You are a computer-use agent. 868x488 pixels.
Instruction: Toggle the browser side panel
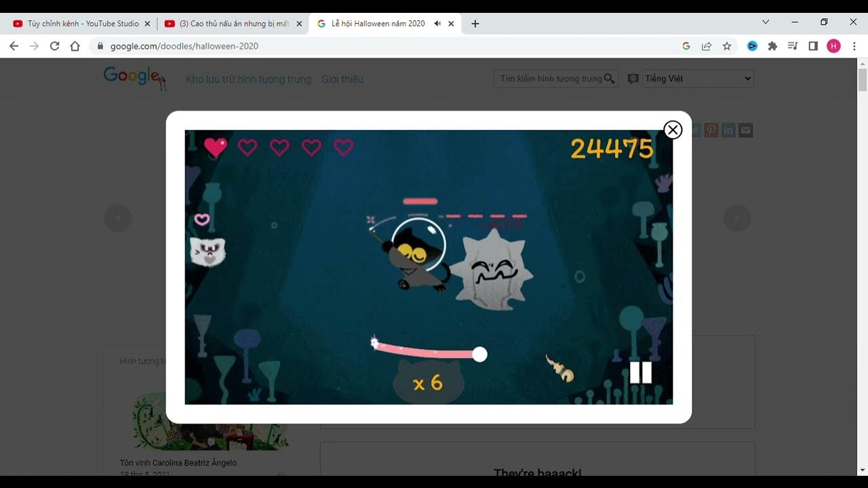coord(813,46)
